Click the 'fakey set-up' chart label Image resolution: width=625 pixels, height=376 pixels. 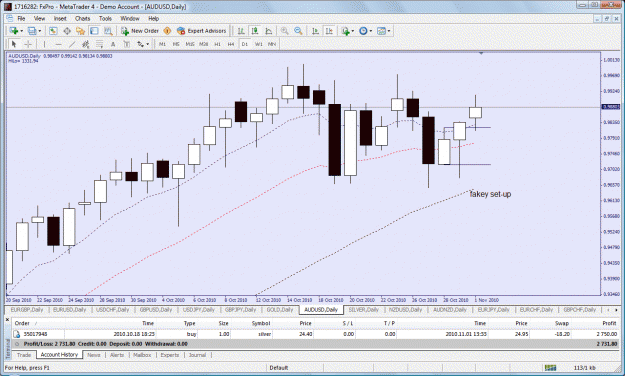click(490, 194)
